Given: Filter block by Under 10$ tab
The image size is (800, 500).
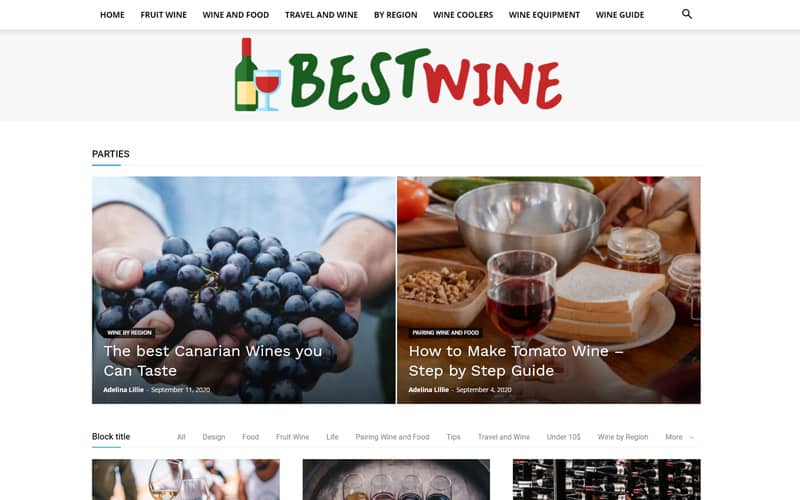Looking at the screenshot, I should click(563, 437).
